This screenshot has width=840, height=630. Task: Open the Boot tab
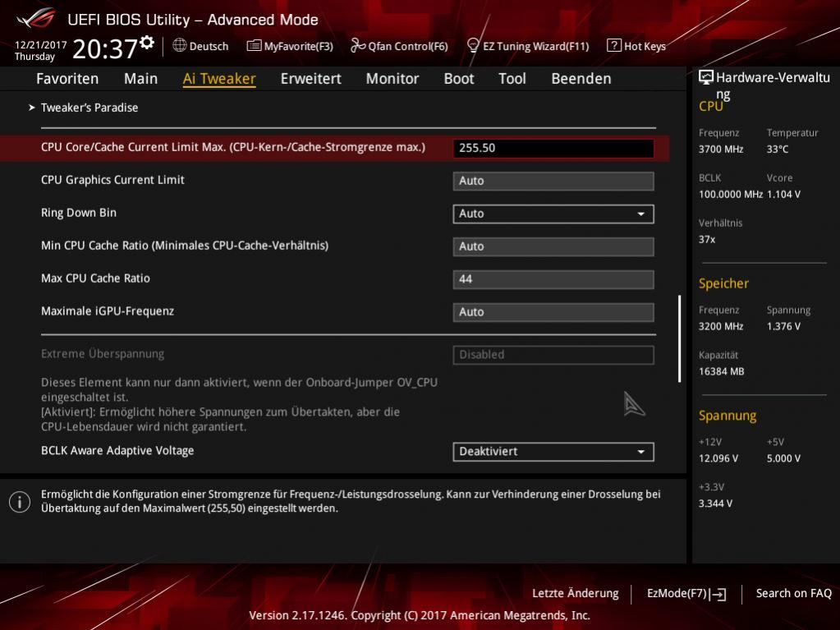[x=459, y=79]
